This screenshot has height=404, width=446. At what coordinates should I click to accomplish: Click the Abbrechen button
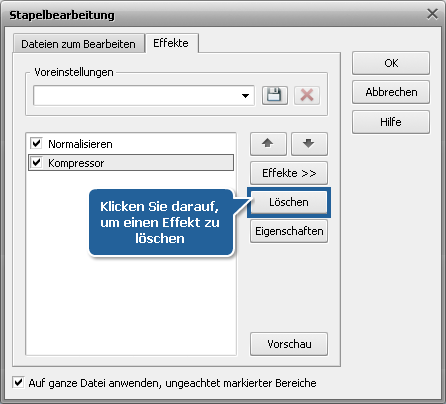[391, 92]
